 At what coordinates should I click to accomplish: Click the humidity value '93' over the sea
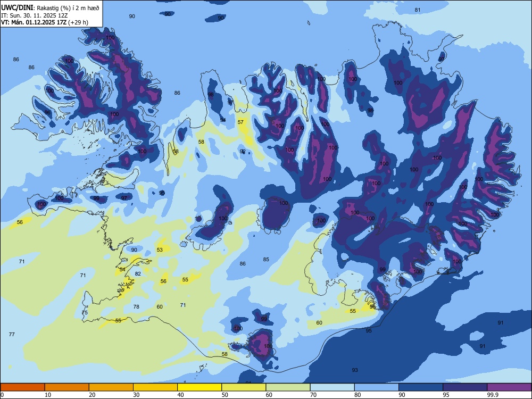[x=355, y=370]
